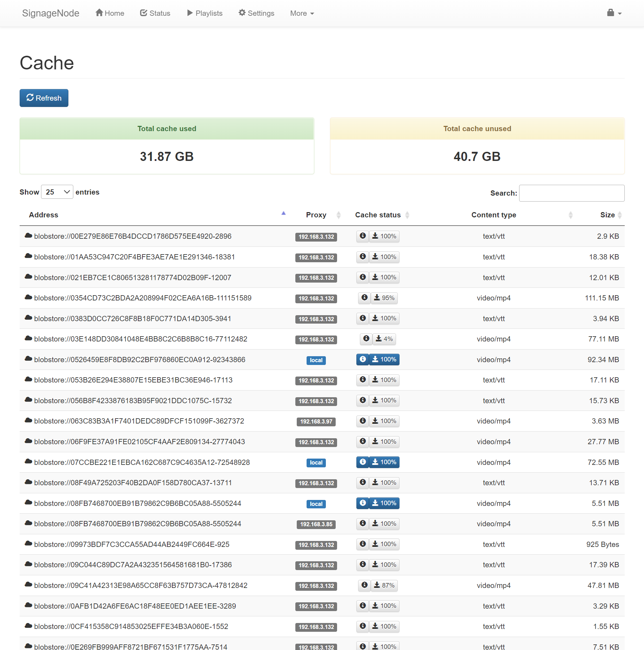Sort table by Size column

(x=608, y=215)
